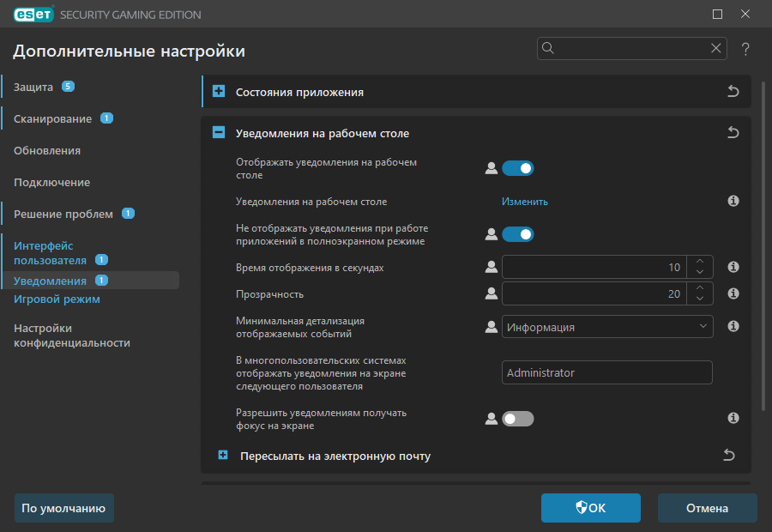
Task: Reset the Уведомления на рабочем столе section with the undo arrow
Action: pos(733,132)
